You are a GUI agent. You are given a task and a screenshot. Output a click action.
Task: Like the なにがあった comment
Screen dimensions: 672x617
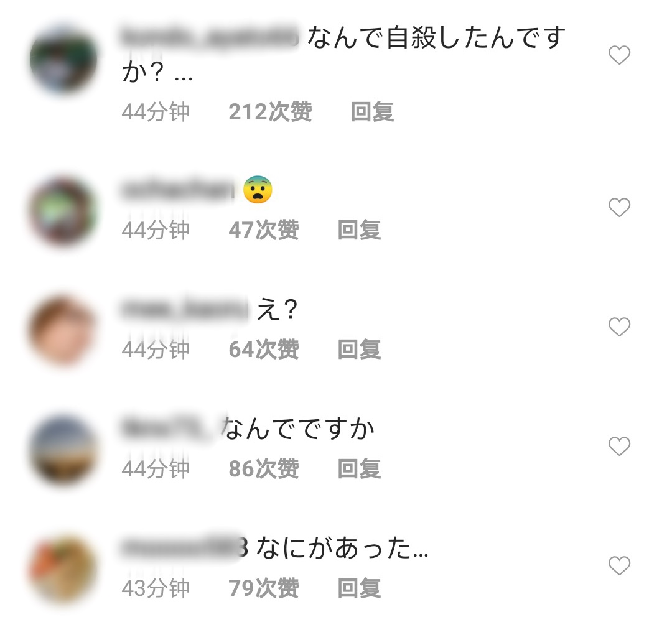(619, 565)
